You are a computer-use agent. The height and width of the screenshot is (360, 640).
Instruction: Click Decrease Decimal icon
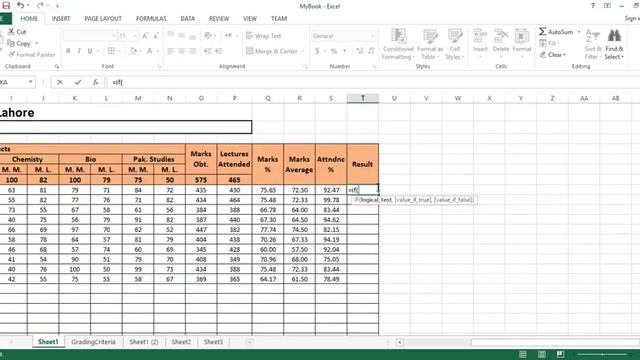click(371, 51)
